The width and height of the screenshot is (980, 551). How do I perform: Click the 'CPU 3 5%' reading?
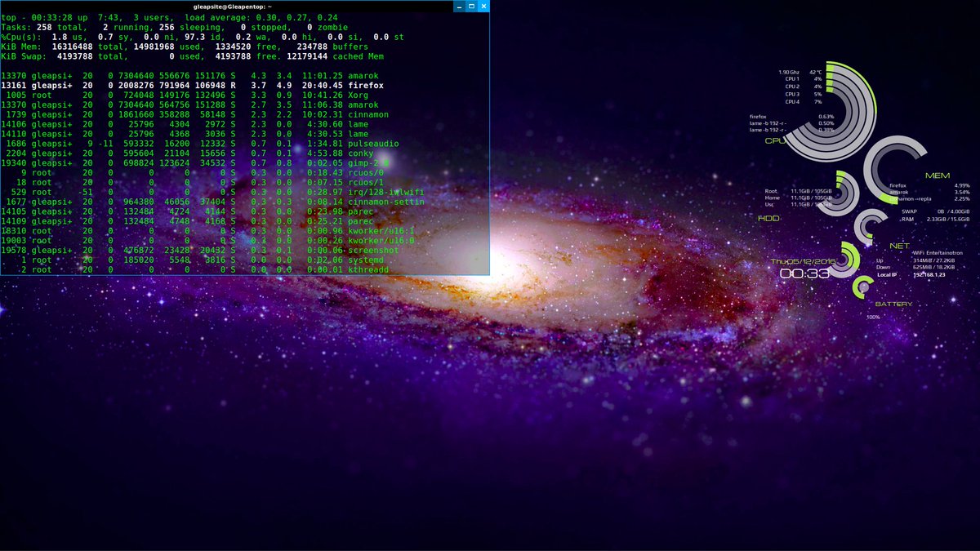click(x=804, y=95)
